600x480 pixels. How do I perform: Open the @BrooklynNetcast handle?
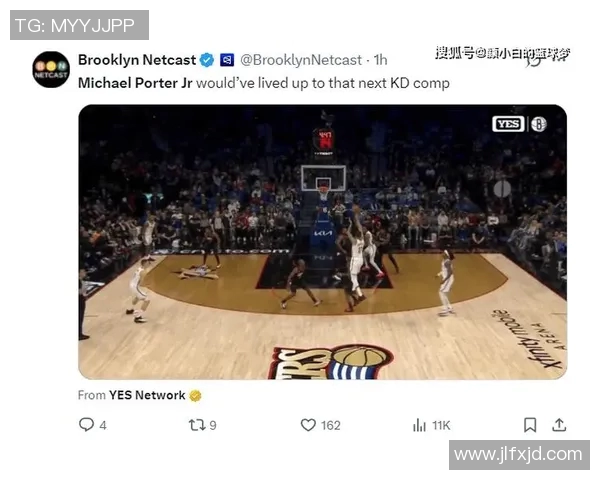coord(301,60)
